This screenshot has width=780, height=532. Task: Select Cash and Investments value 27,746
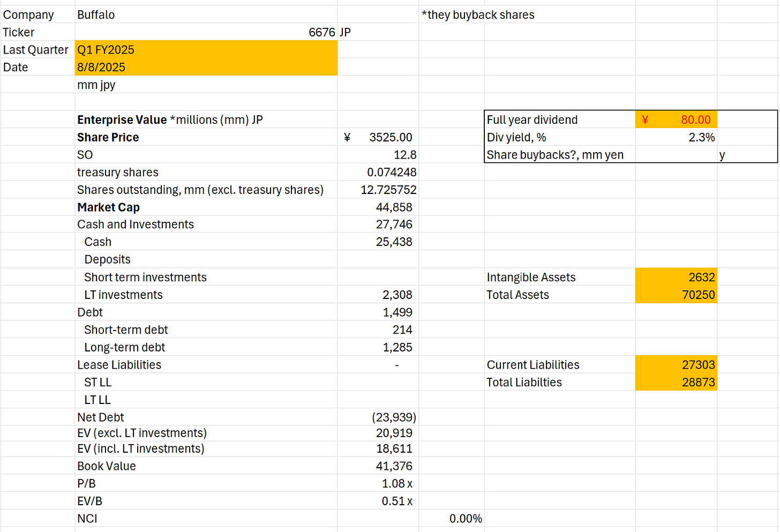tap(394, 224)
